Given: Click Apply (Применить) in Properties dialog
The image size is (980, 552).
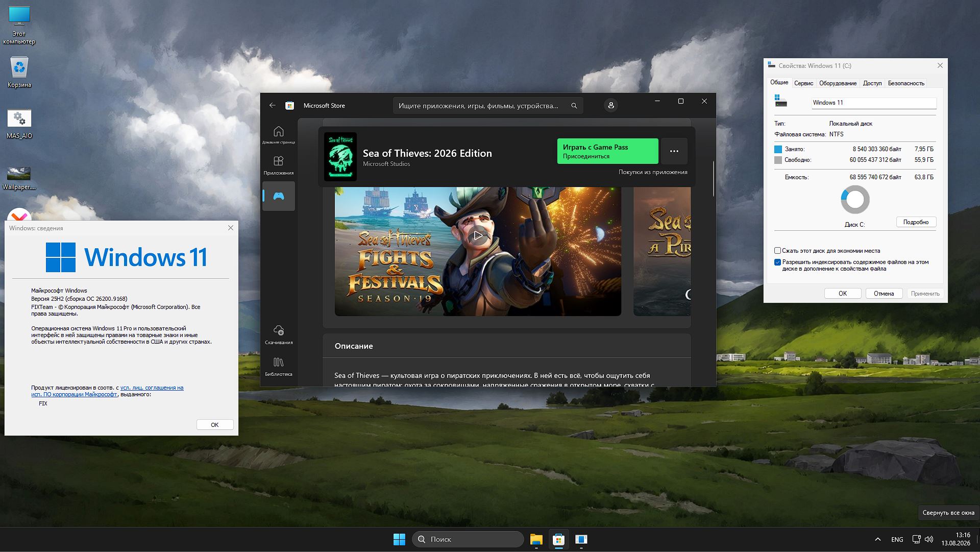Looking at the screenshot, I should (x=925, y=294).
